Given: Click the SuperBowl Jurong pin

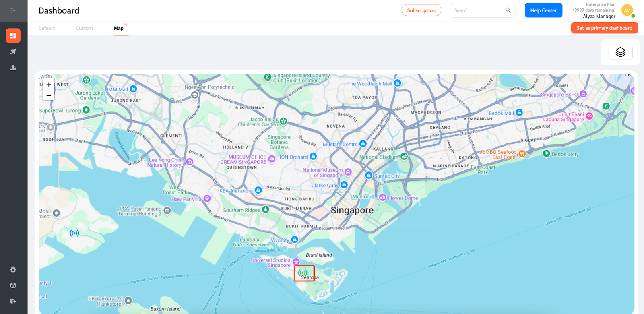Looking at the screenshot, I should tap(86, 110).
